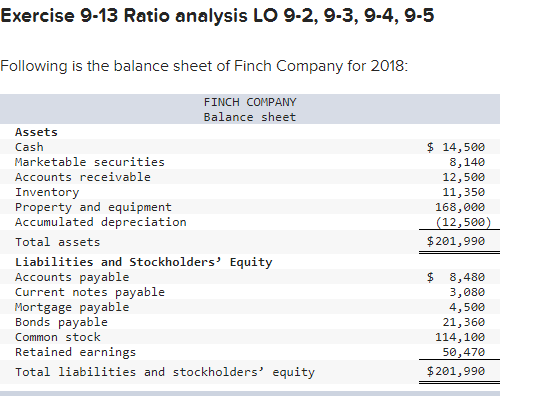Click the value '114,100'

(460, 337)
